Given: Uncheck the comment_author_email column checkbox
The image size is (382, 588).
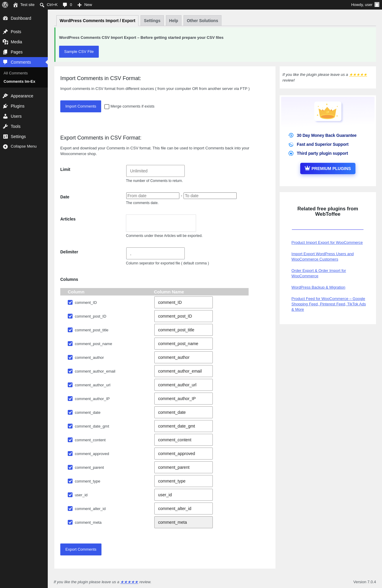Looking at the screenshot, I should coord(70,371).
